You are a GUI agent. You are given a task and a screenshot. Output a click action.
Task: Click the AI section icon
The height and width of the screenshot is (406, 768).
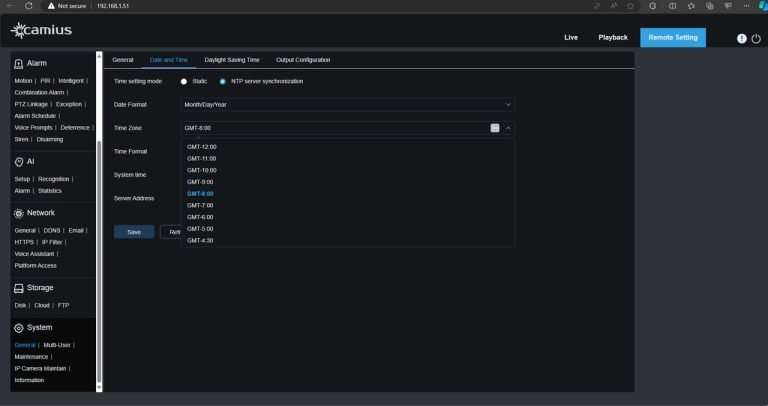(19, 161)
